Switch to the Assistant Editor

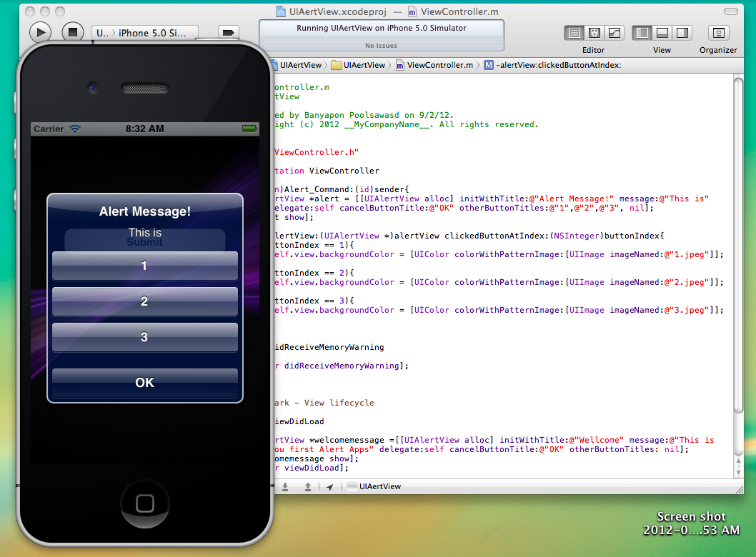[x=595, y=32]
